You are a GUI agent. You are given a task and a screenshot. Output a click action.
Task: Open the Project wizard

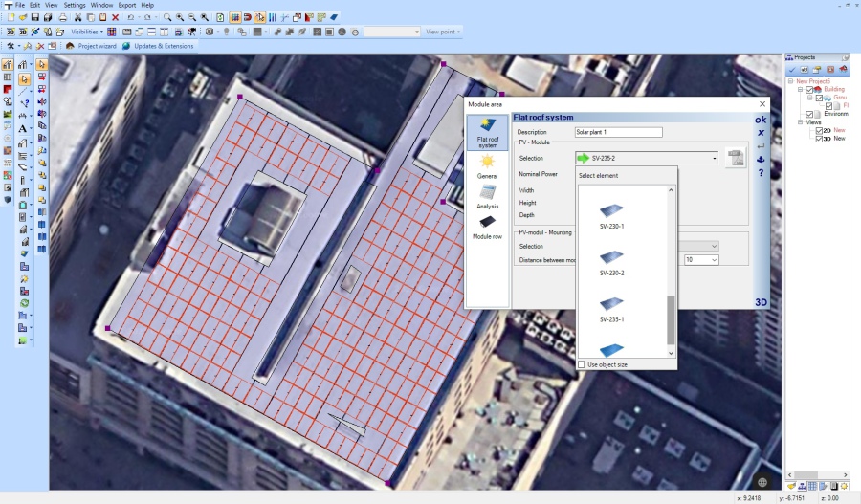click(x=91, y=45)
